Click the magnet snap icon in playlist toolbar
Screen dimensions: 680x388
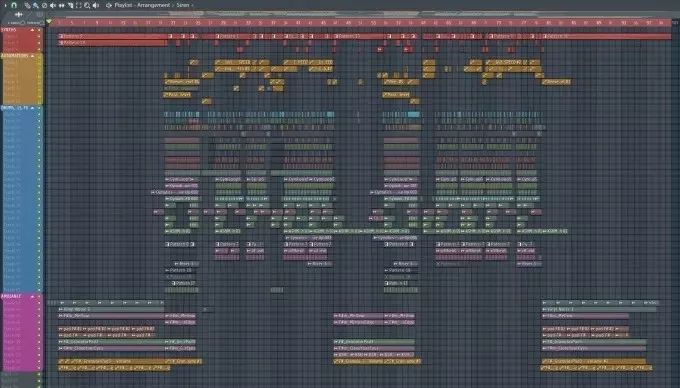[14, 5]
